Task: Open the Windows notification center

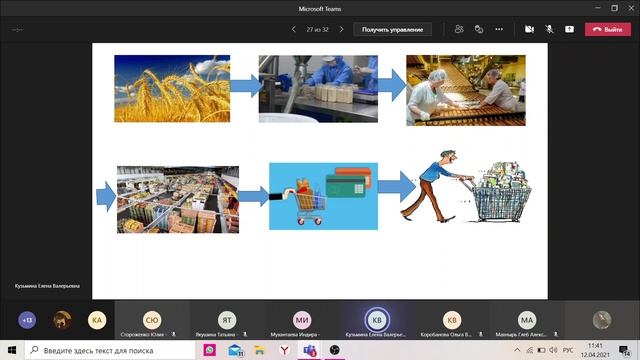Action: click(624, 350)
